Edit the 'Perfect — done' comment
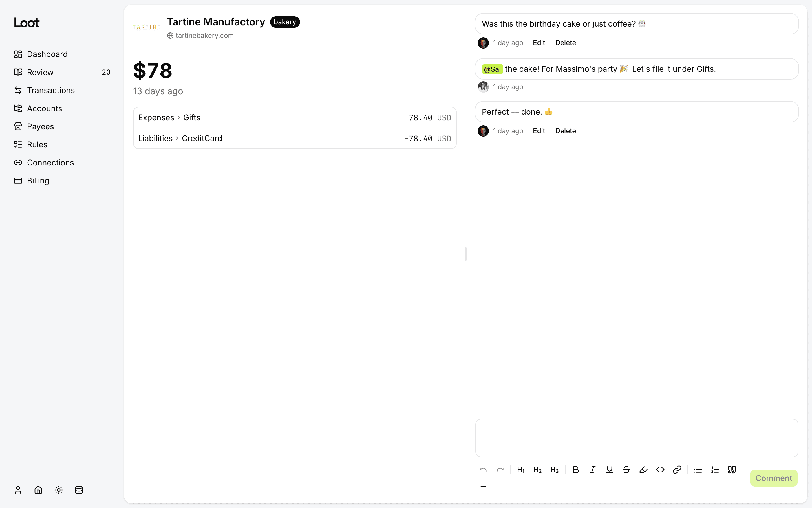 (x=539, y=131)
